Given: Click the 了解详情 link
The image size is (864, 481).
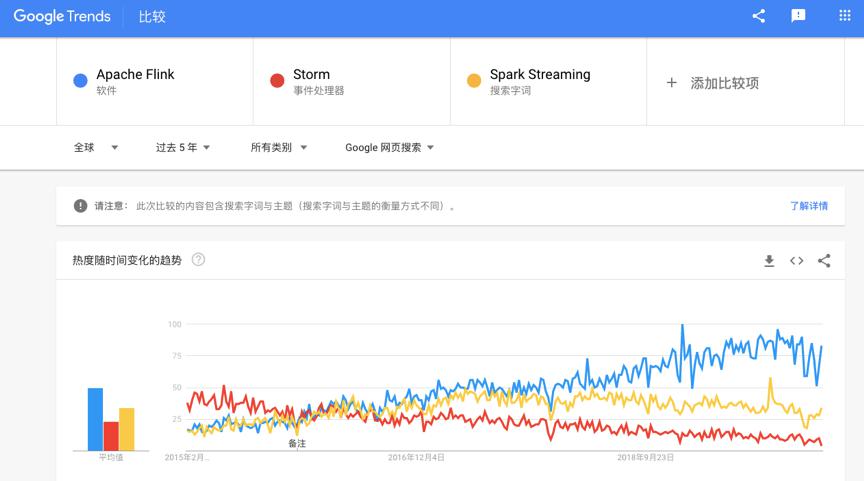Looking at the screenshot, I should (808, 206).
